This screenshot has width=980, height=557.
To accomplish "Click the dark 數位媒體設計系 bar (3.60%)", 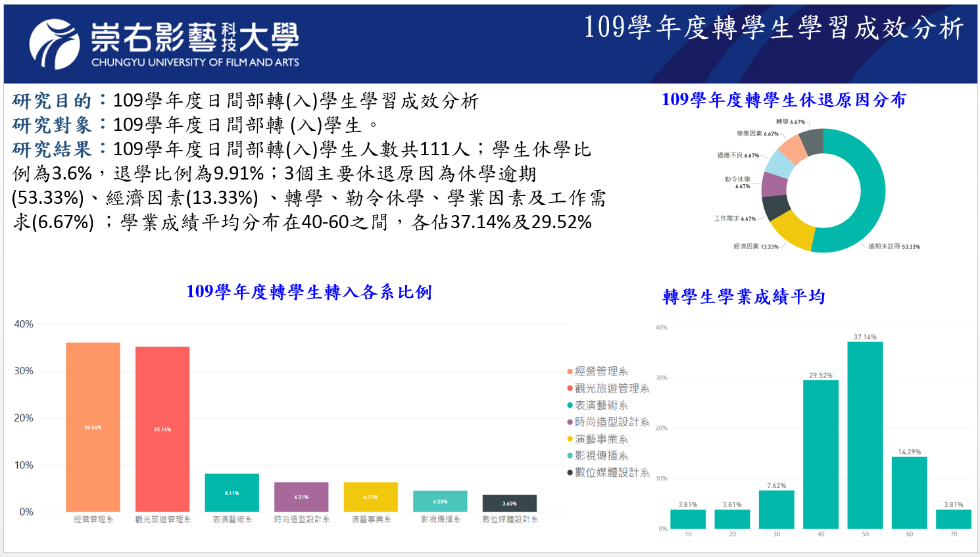I will point(510,503).
